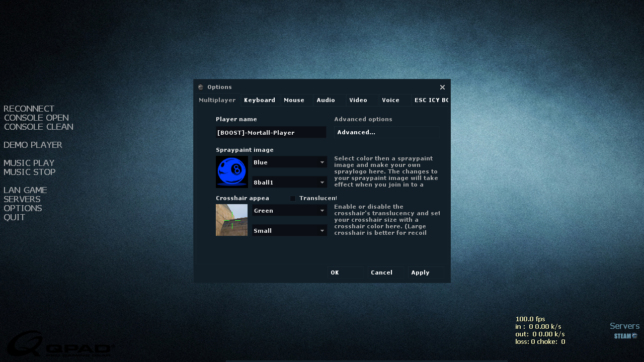This screenshot has height=362, width=644.
Task: Click the Options window title icon
Action: (x=201, y=87)
